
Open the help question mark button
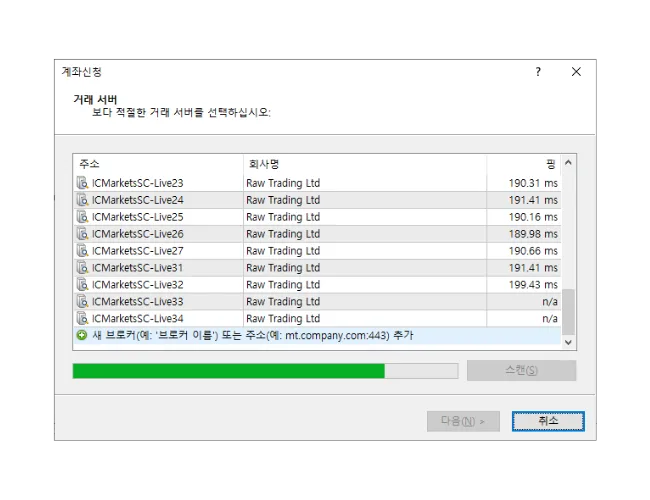538,72
